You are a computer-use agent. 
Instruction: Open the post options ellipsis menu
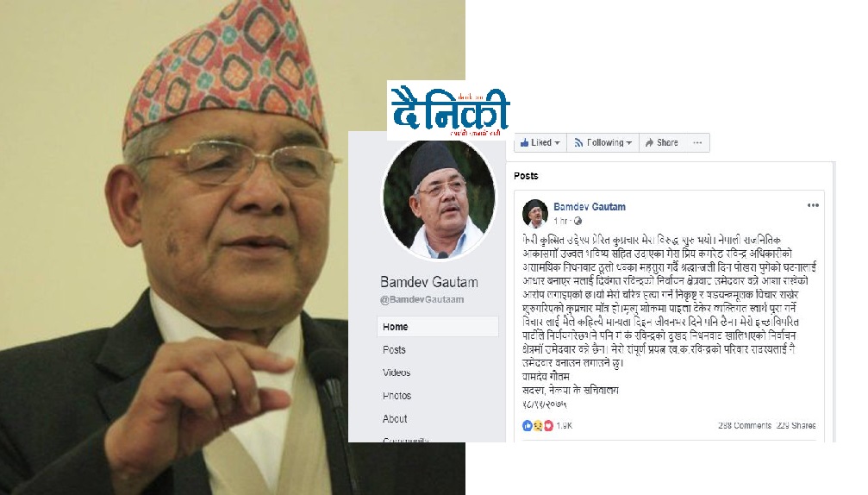point(813,205)
